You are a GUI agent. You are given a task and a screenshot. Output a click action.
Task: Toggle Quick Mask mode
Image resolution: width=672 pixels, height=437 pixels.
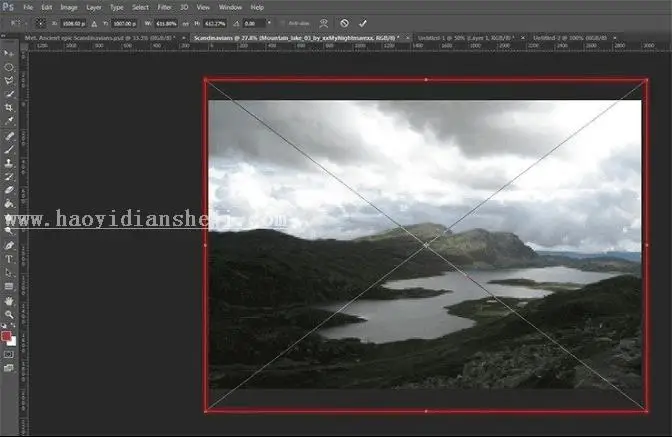tap(9, 355)
